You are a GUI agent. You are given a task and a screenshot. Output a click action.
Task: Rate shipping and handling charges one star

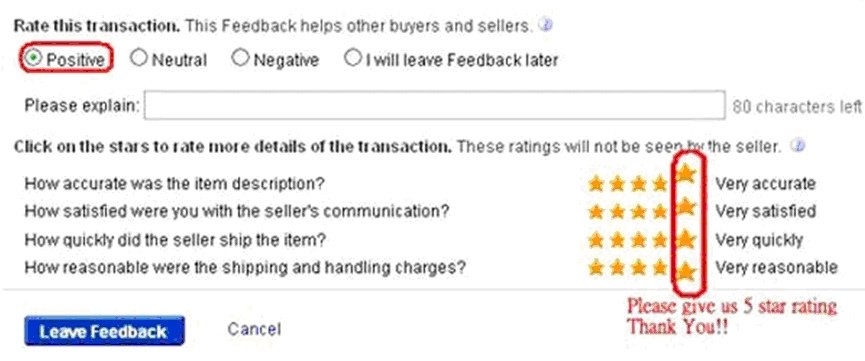pos(596,268)
